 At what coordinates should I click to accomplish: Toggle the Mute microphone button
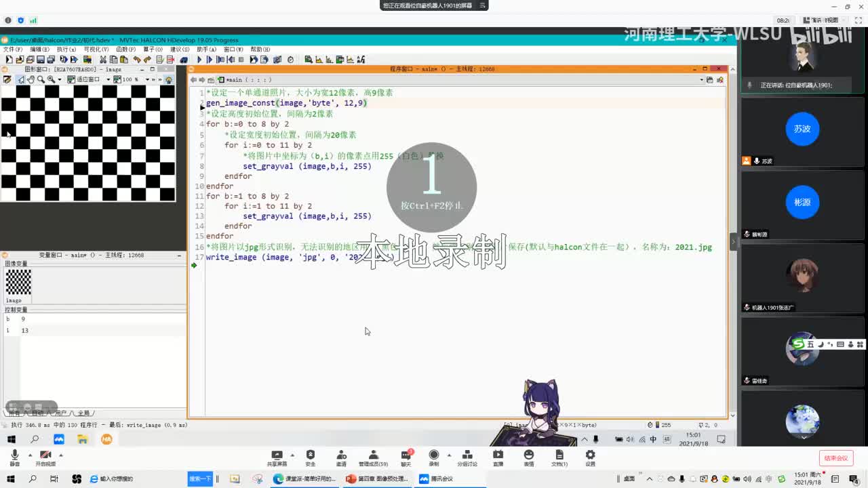[x=14, y=457]
